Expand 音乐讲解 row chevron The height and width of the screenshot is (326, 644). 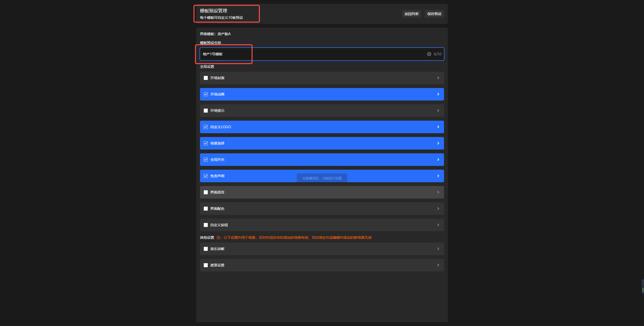pos(438,249)
